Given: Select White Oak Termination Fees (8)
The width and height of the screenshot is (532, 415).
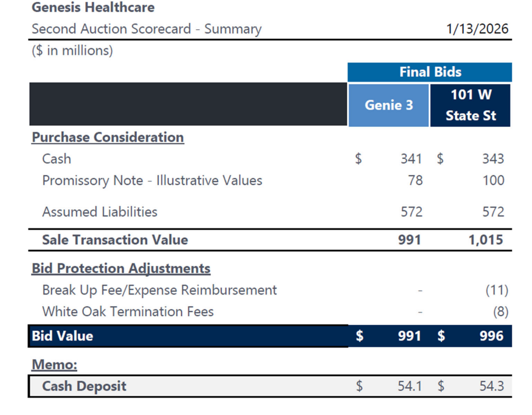Looking at the screenshot, I should (500, 312).
